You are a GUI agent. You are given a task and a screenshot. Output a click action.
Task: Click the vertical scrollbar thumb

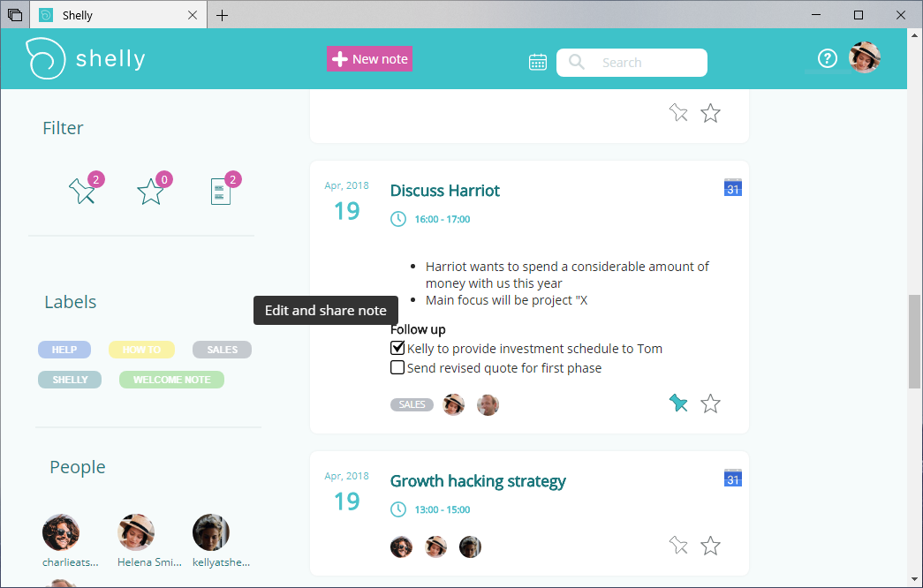pos(914,342)
